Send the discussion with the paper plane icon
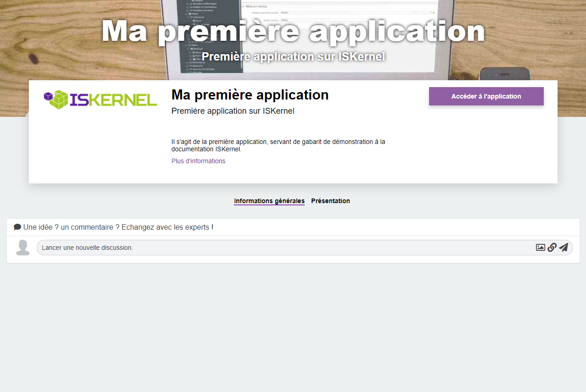This screenshot has height=392, width=586. pos(564,248)
